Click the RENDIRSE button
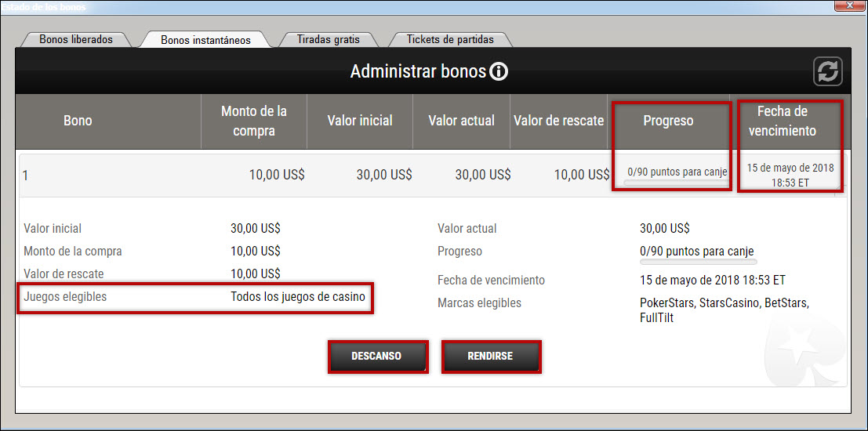Viewport: 868px width, 431px height. (490, 357)
